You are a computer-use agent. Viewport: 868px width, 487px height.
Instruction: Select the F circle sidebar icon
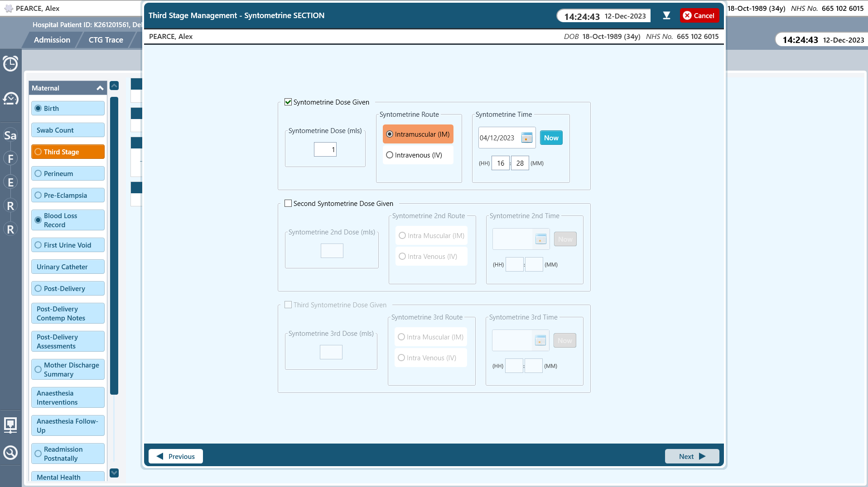pos(10,159)
